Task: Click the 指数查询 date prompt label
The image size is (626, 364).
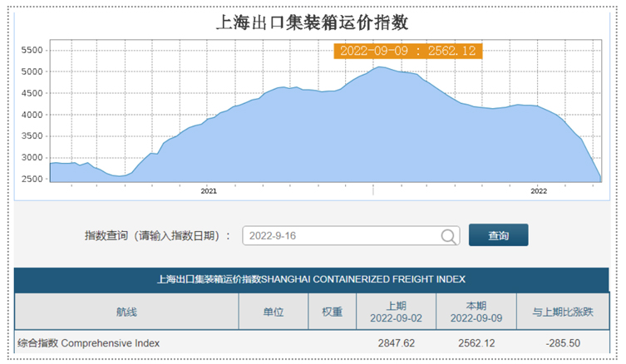Action: [158, 236]
